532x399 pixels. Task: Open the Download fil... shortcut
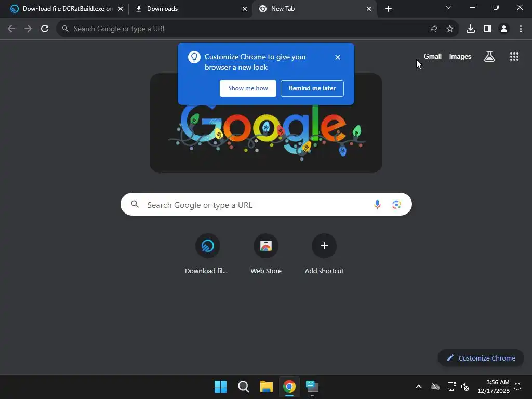tap(207, 254)
